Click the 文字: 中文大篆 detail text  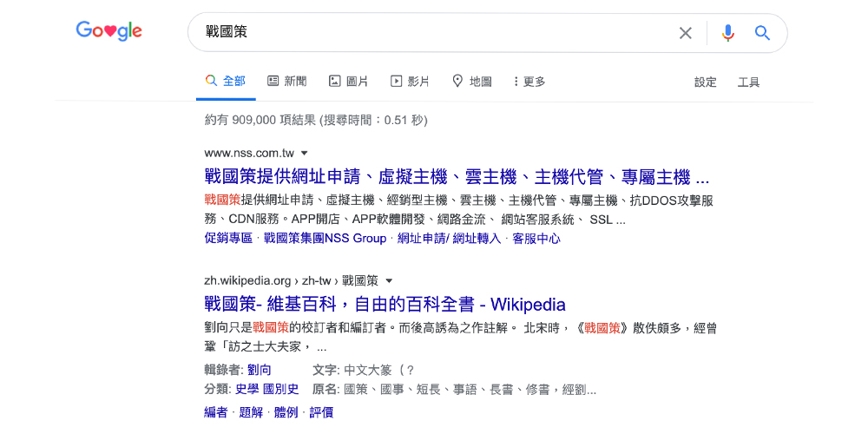[364, 370]
